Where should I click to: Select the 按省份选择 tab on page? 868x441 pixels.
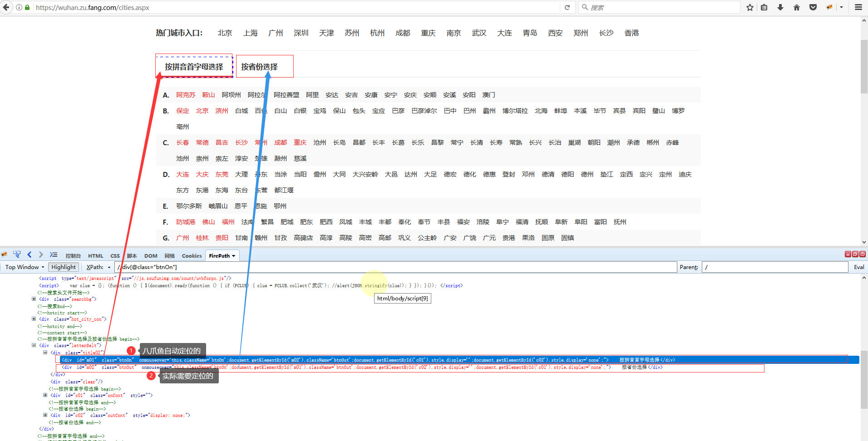260,67
